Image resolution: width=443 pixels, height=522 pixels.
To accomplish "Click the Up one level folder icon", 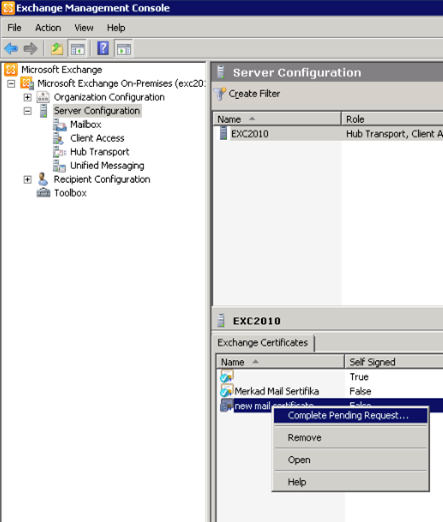I will pyautogui.click(x=57, y=49).
